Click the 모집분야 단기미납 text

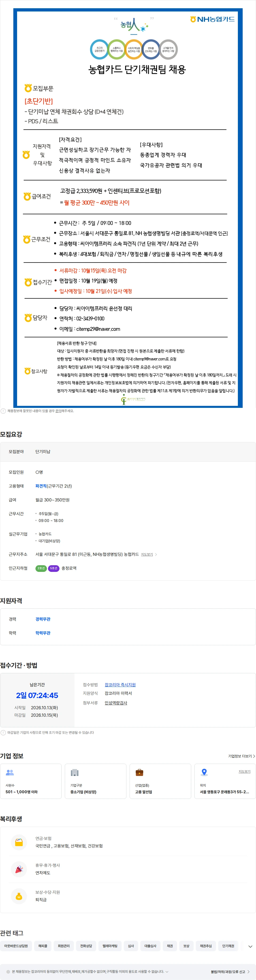[x=43, y=452]
